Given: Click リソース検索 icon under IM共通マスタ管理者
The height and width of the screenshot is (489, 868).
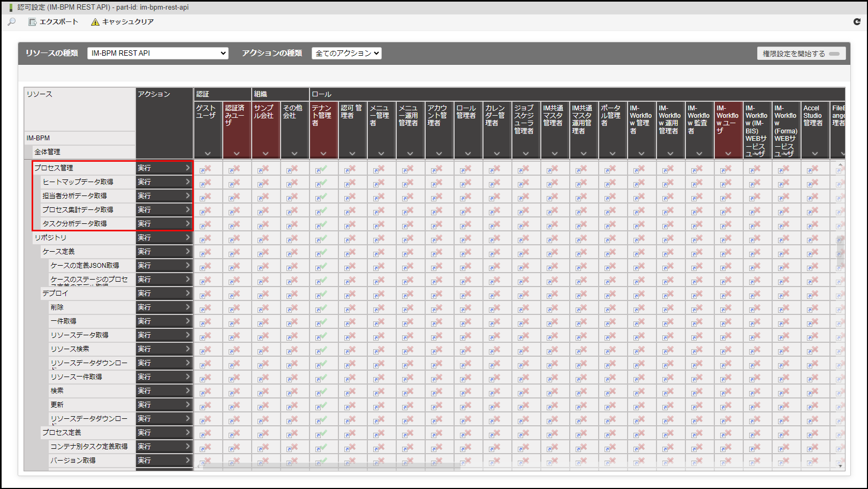Looking at the screenshot, I should (x=553, y=350).
